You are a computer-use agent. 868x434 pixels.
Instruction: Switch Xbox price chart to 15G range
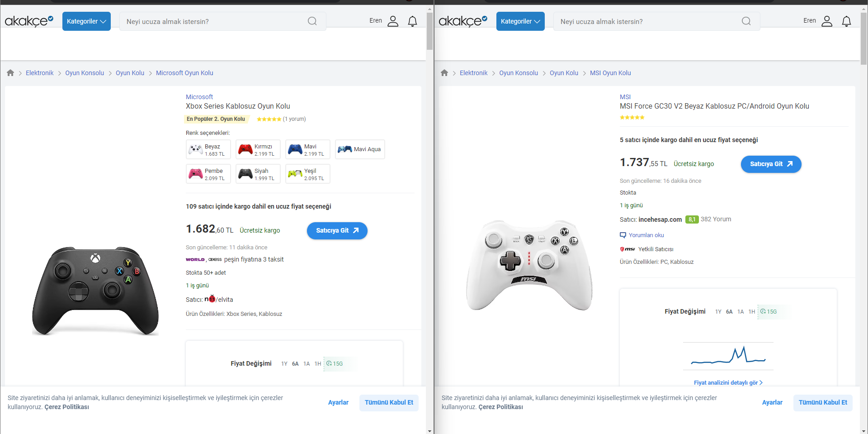point(335,364)
